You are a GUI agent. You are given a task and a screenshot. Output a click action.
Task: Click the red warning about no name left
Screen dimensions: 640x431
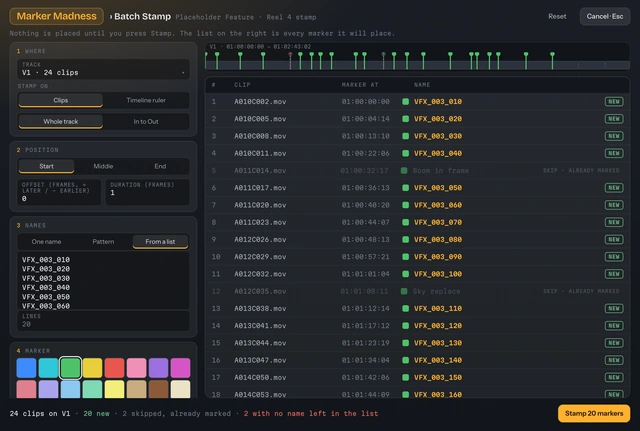point(311,413)
